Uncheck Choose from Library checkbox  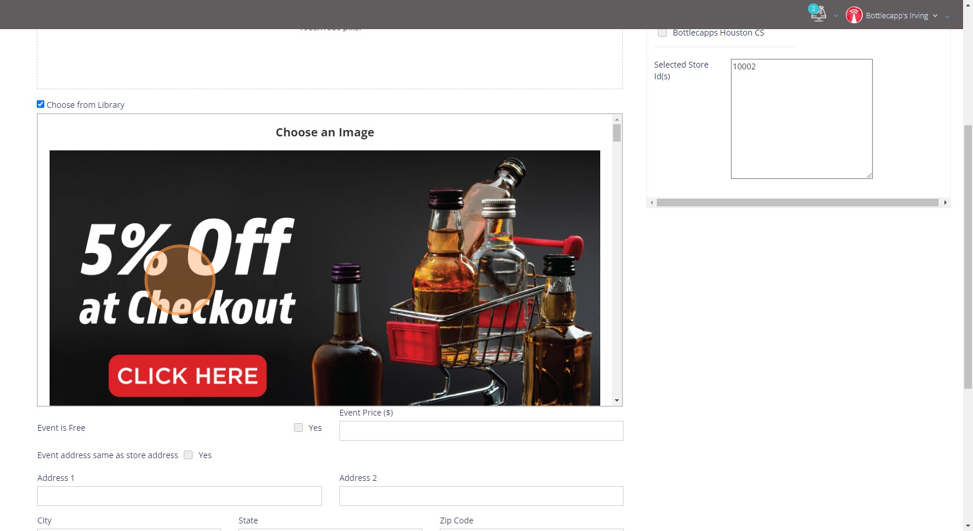tap(40, 104)
